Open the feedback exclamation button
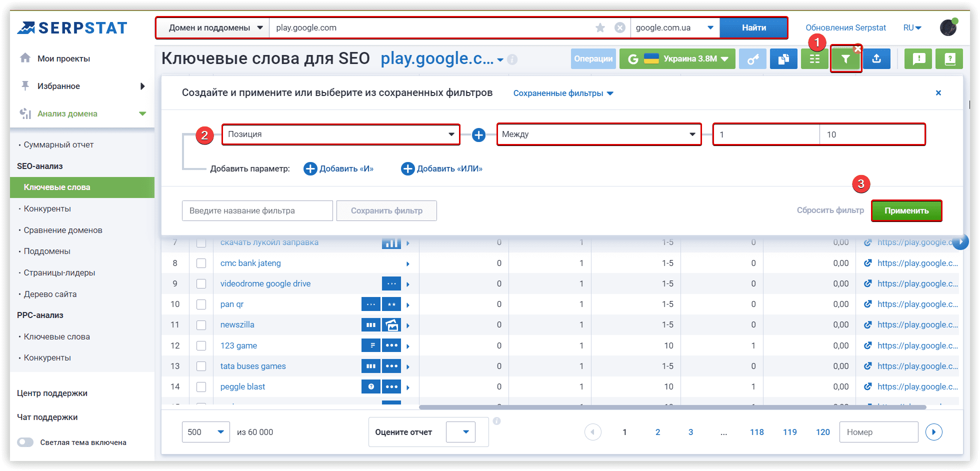 pos(918,59)
